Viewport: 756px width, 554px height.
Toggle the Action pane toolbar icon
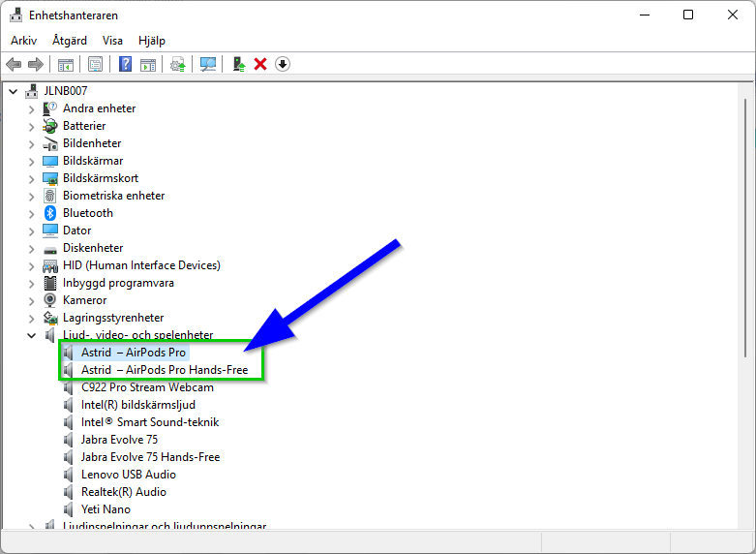(148, 64)
